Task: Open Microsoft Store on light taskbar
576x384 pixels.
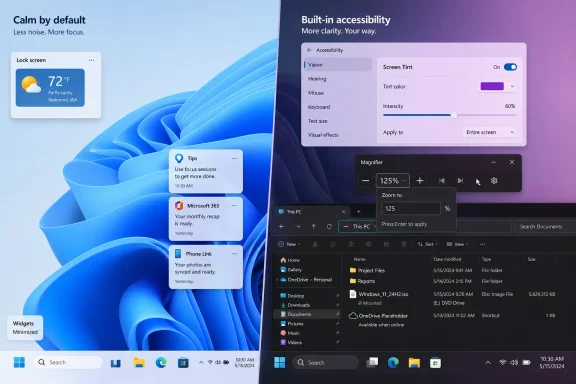Action: (183, 363)
